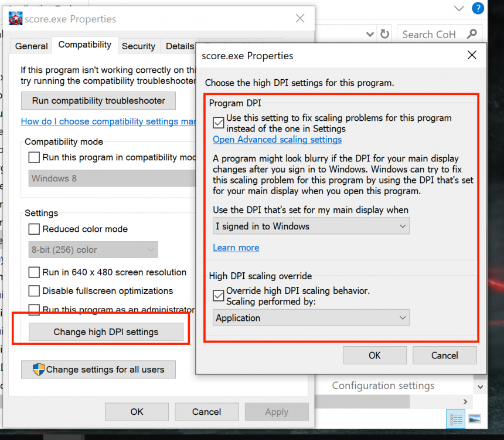Switch to large thumbnails view icon

(475, 419)
